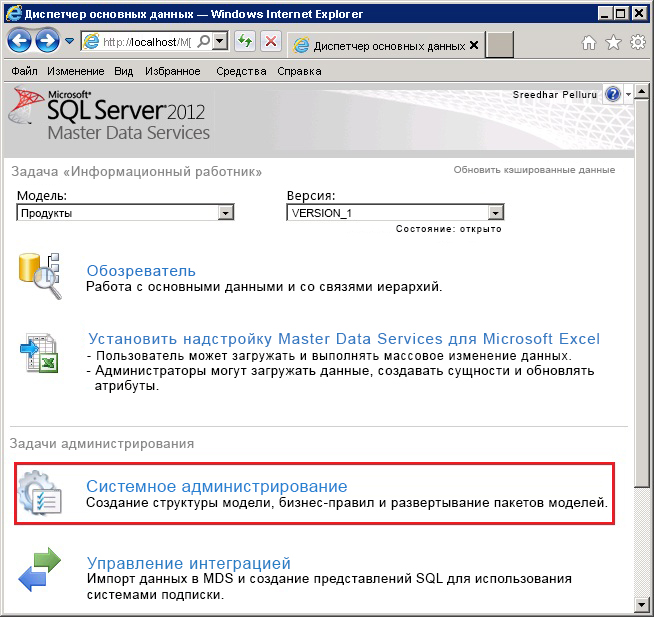654x617 pixels.
Task: Click the scrollbar up arrow
Action: pyautogui.click(x=641, y=91)
